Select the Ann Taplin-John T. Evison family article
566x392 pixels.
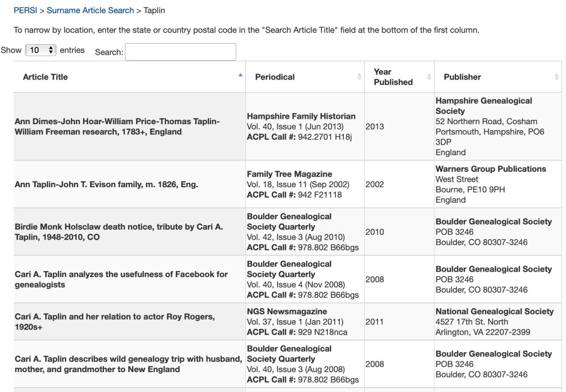tap(106, 184)
